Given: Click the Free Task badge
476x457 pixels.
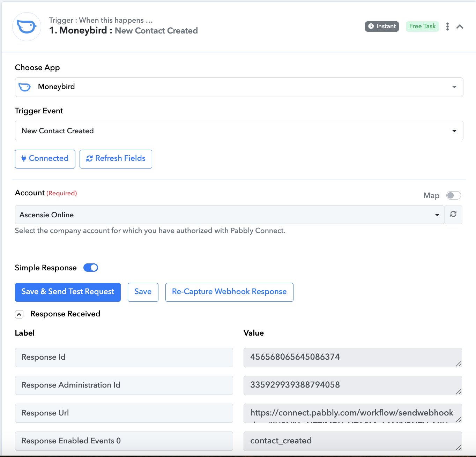Looking at the screenshot, I should point(422,27).
